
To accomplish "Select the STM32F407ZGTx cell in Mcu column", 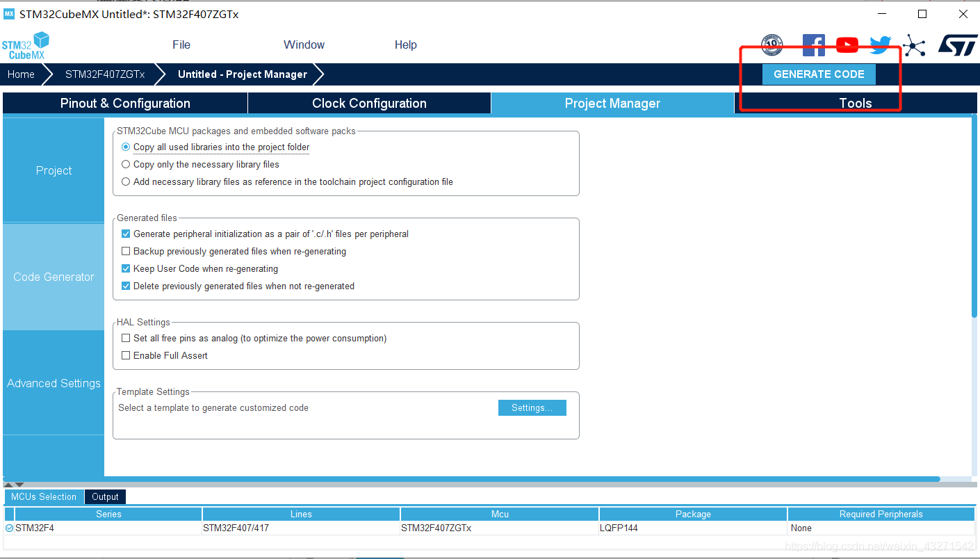I will pos(500,528).
